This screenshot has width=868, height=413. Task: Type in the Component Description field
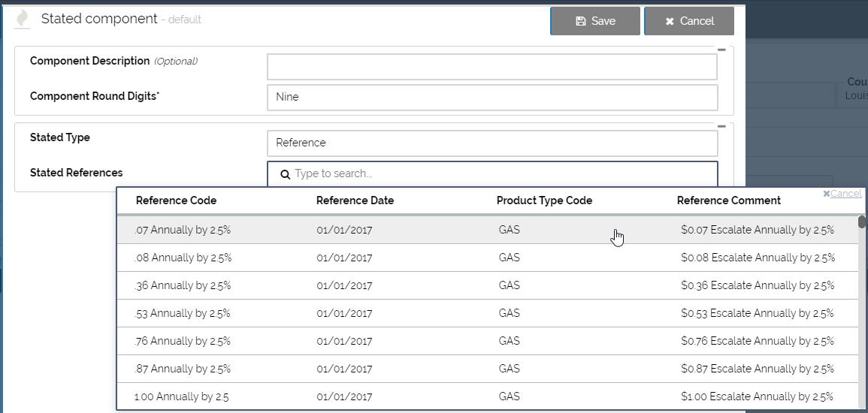click(491, 66)
